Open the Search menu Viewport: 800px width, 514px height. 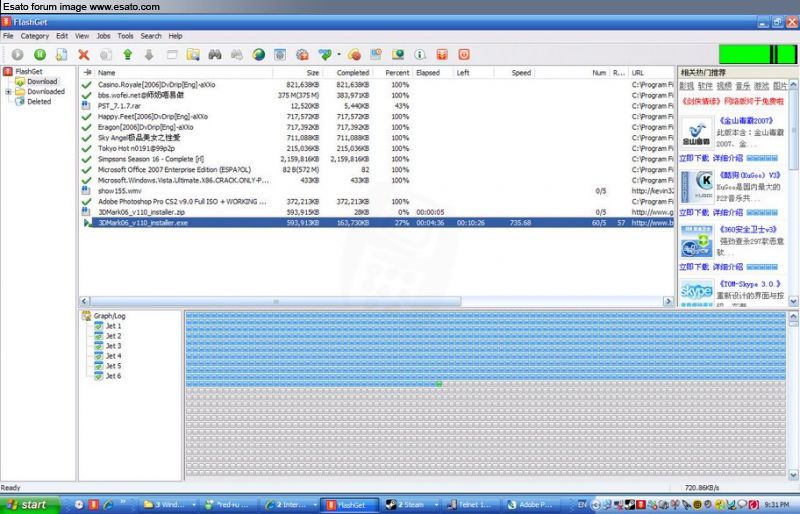coord(151,36)
